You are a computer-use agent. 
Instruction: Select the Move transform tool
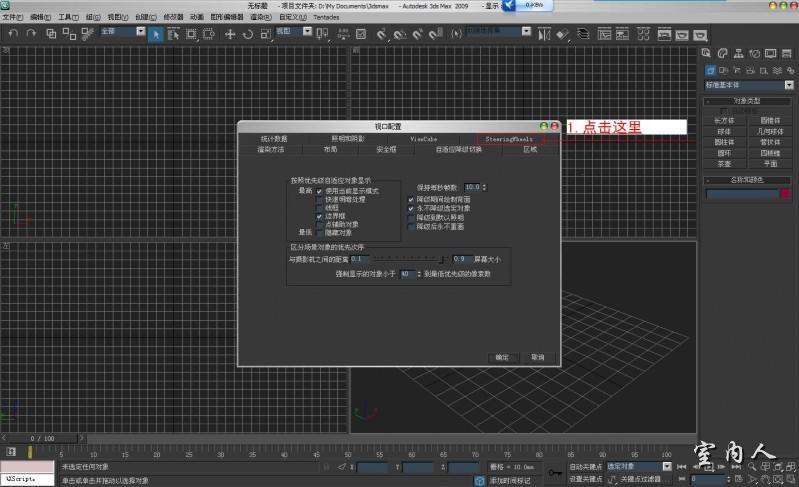(229, 33)
